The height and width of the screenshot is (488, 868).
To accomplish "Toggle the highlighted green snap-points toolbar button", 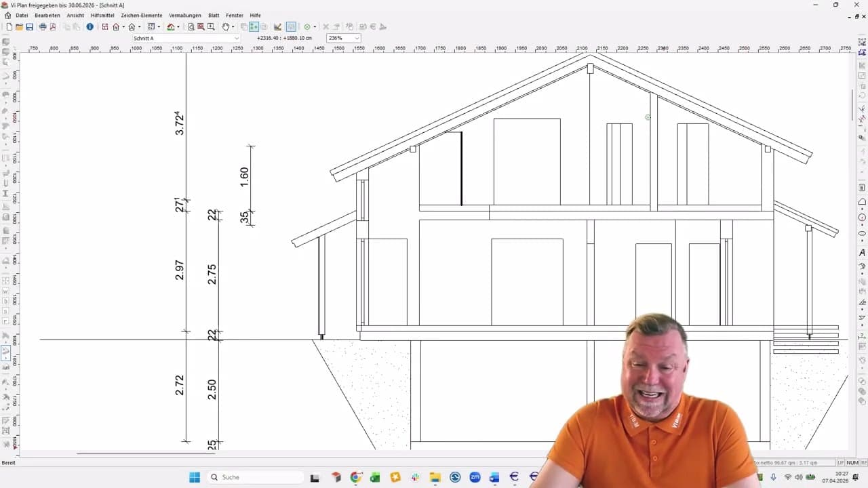I will 254,27.
